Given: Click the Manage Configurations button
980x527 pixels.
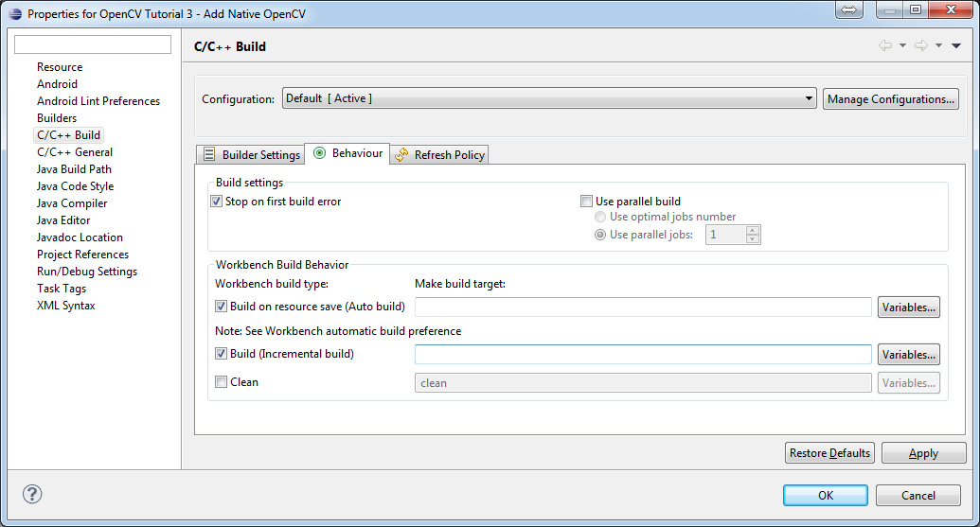Looking at the screenshot, I should pyautogui.click(x=890, y=99).
